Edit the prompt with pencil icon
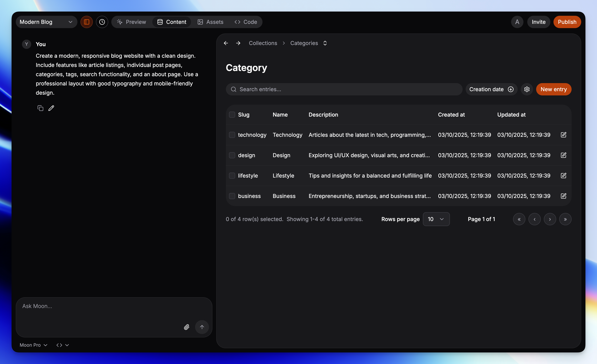 51,108
